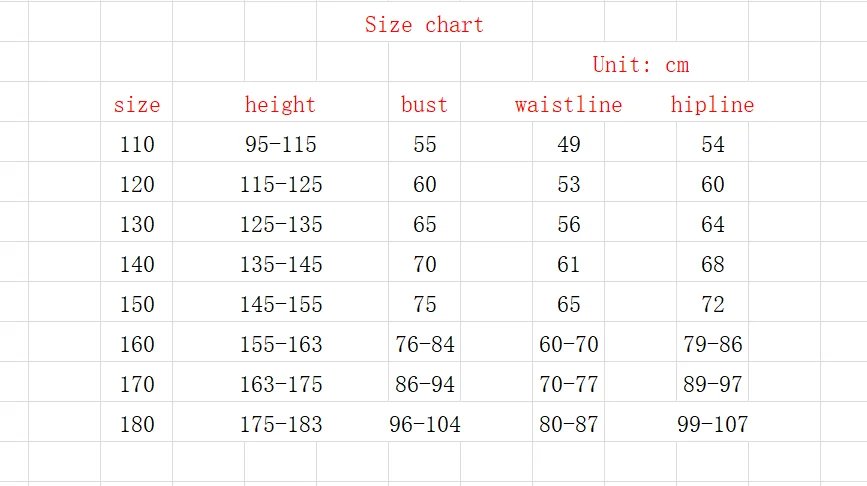
Task: Select the height cell 95-115
Action: 280,144
